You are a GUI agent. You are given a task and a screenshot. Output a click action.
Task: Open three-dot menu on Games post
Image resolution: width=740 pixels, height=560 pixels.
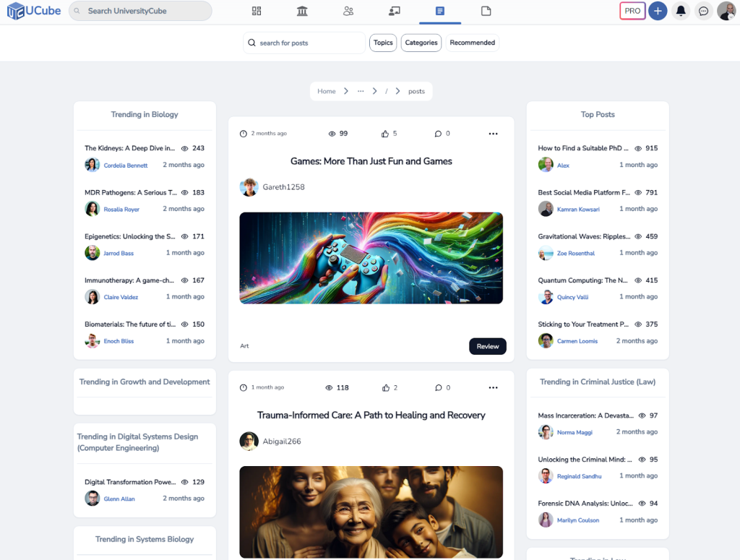coord(493,134)
